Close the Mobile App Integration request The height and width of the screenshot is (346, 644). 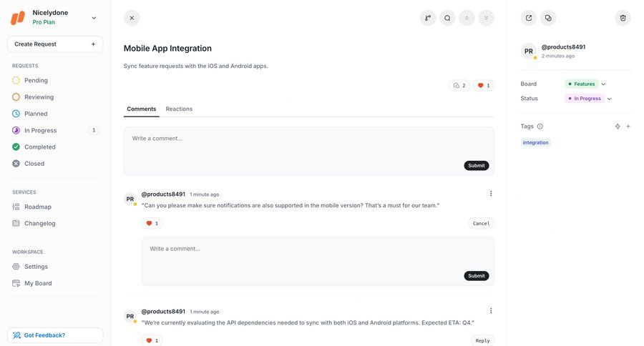132,18
